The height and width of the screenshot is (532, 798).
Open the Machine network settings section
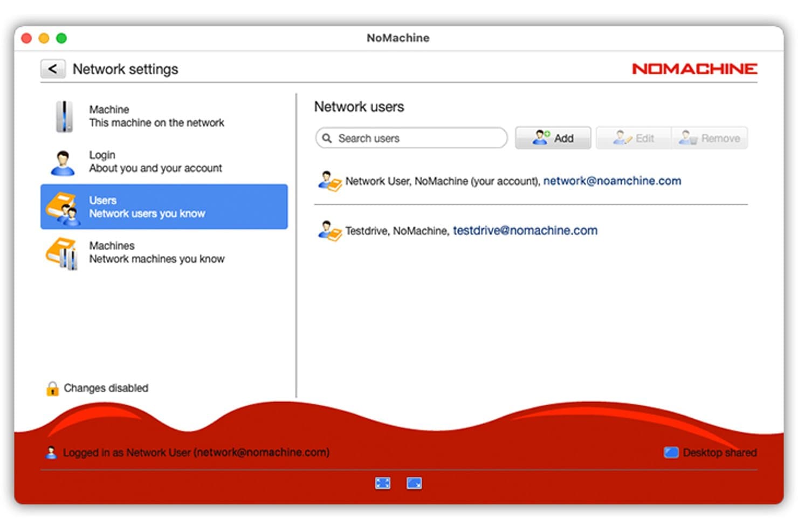pos(164,116)
